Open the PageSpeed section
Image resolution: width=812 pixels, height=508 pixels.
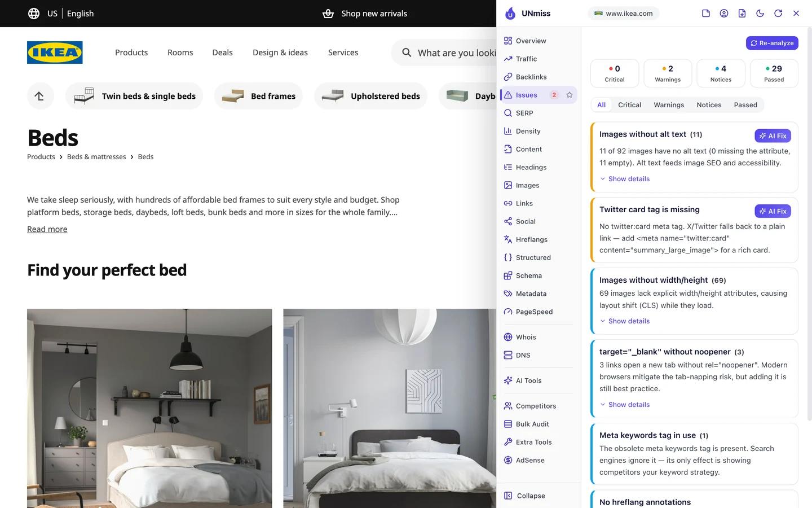click(539, 312)
